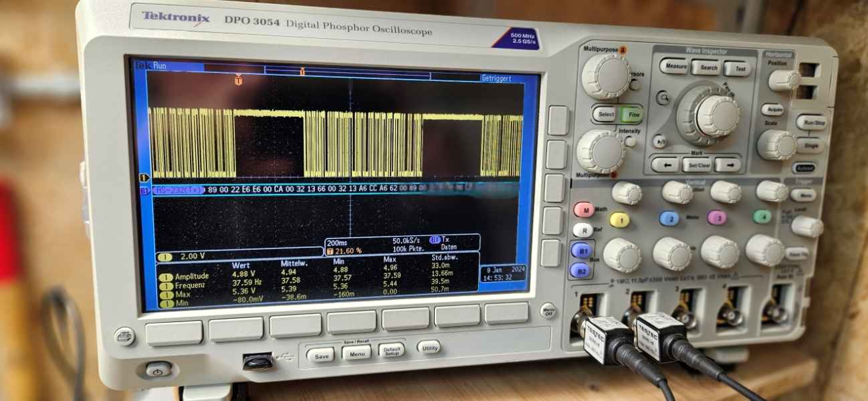Toggle the Intensity button
Image resolution: width=868 pixels, height=401 pixels.
pyautogui.click(x=630, y=141)
